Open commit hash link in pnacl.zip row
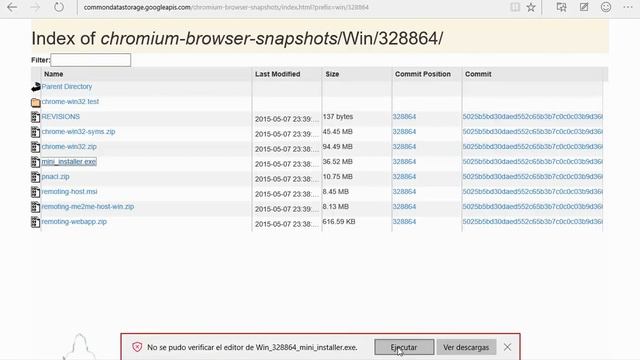 (x=533, y=177)
